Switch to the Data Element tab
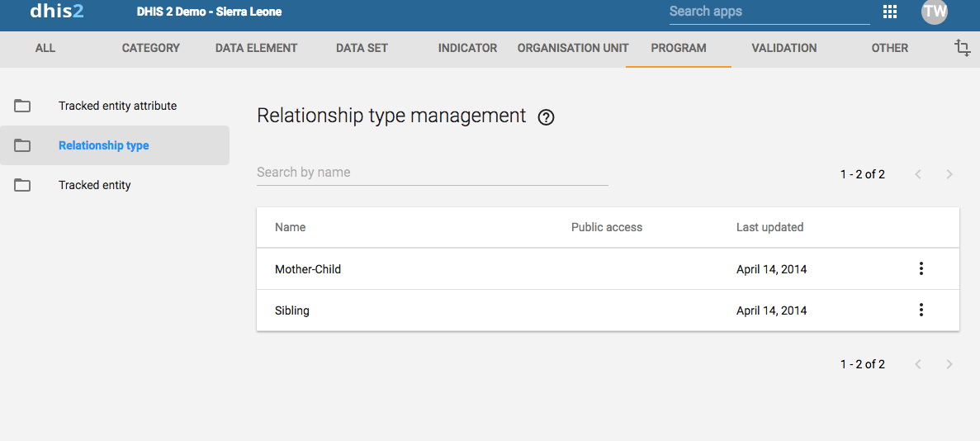The height and width of the screenshot is (441, 980). click(x=256, y=48)
